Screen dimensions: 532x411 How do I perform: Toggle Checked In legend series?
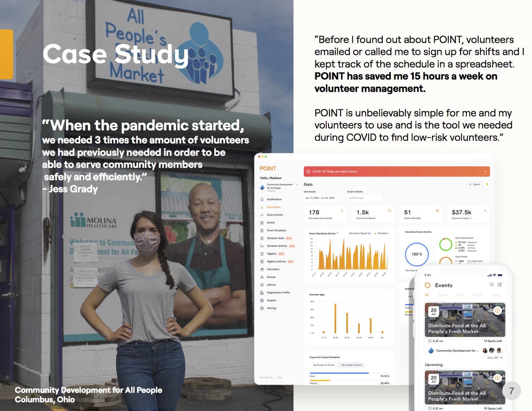382,233
